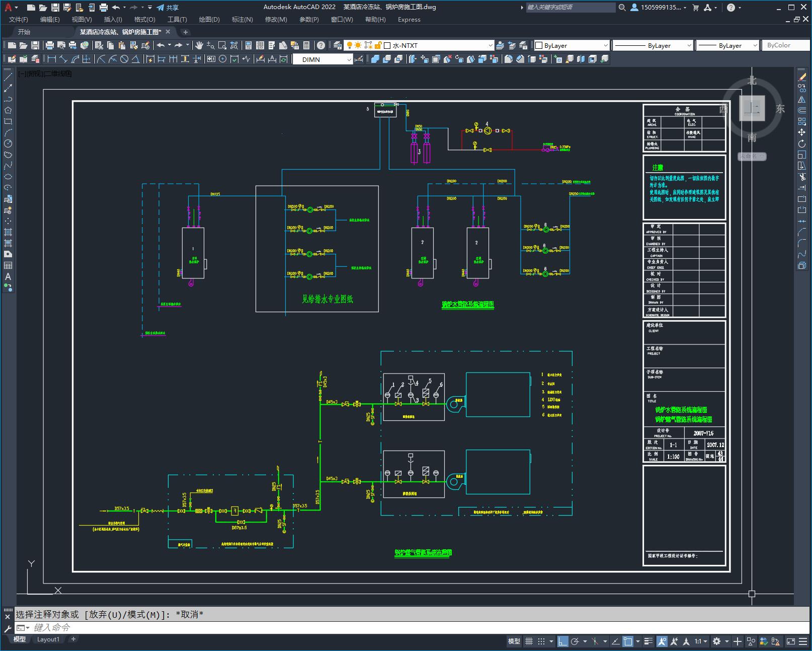Image resolution: width=812 pixels, height=651 pixels.
Task: Select the Linear dimension tool
Action: coord(52,59)
